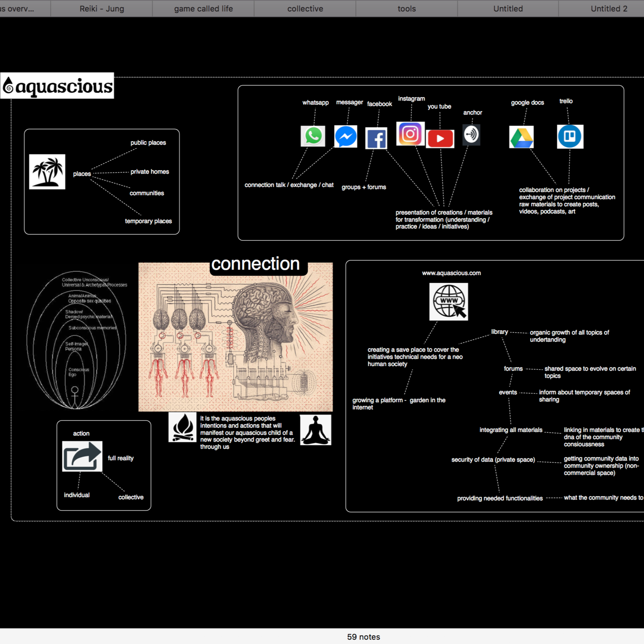This screenshot has width=644, height=644.
Task: Open the game called life tab
Action: pyautogui.click(x=203, y=9)
